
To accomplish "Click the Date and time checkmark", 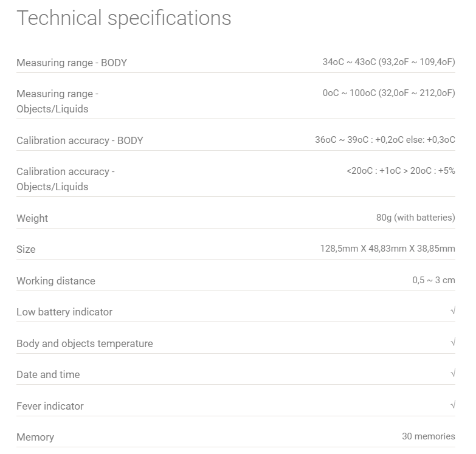I will [x=453, y=374].
